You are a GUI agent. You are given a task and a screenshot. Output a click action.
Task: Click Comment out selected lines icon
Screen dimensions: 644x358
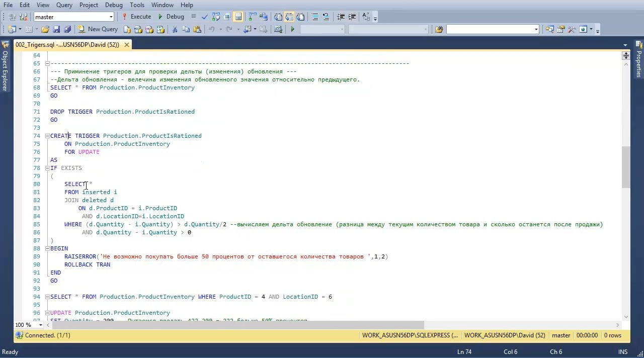pyautogui.click(x=315, y=17)
